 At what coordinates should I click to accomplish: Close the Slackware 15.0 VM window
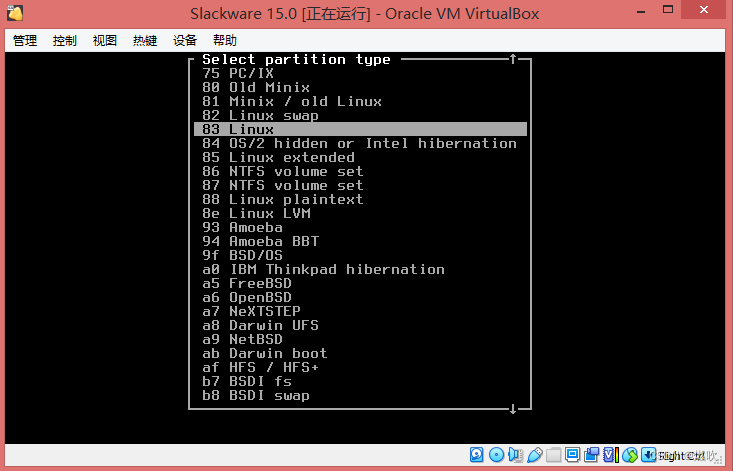coord(704,10)
